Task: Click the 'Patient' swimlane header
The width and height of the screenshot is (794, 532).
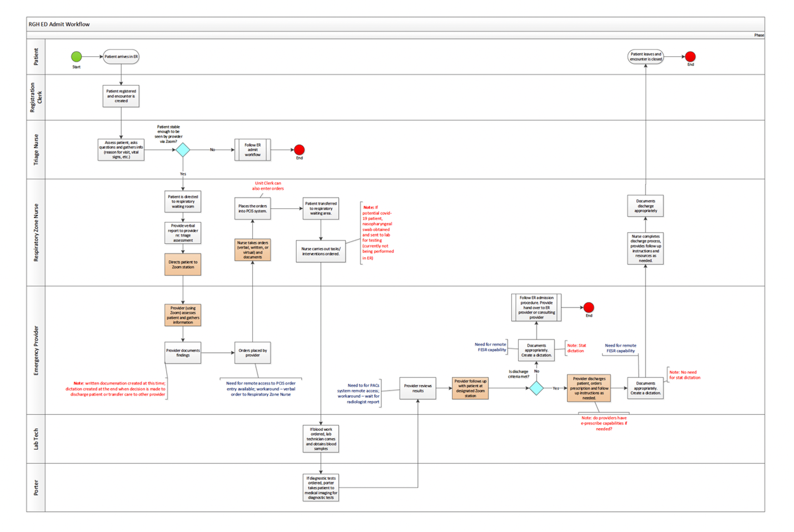Action: click(x=36, y=57)
